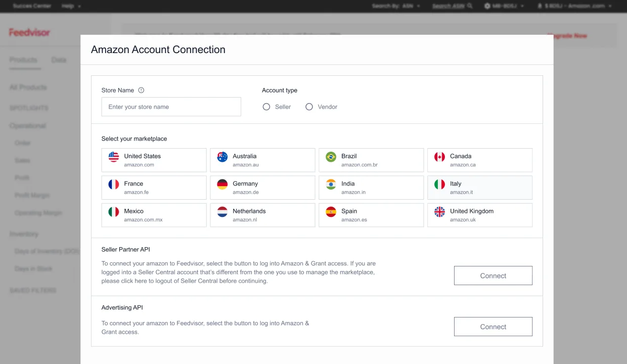Click the Spain flag icon
This screenshot has height=364, width=627.
[x=331, y=212]
